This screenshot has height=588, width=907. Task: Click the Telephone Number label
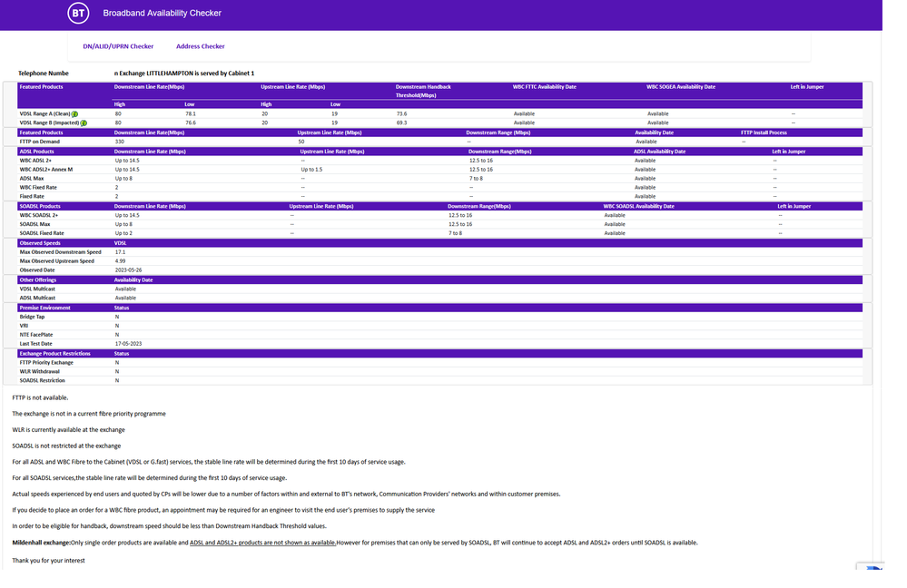(44, 73)
